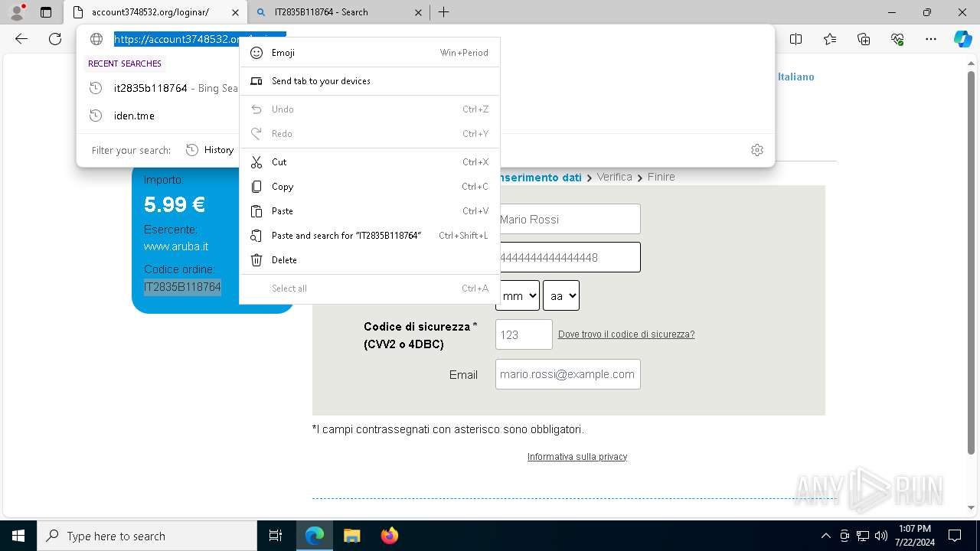Open the notification center icon
Screen dimensions: 980x551
click(x=955, y=536)
